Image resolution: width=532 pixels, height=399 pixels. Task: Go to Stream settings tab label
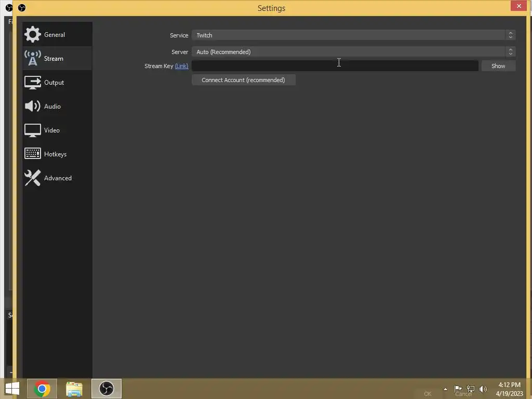pos(54,58)
